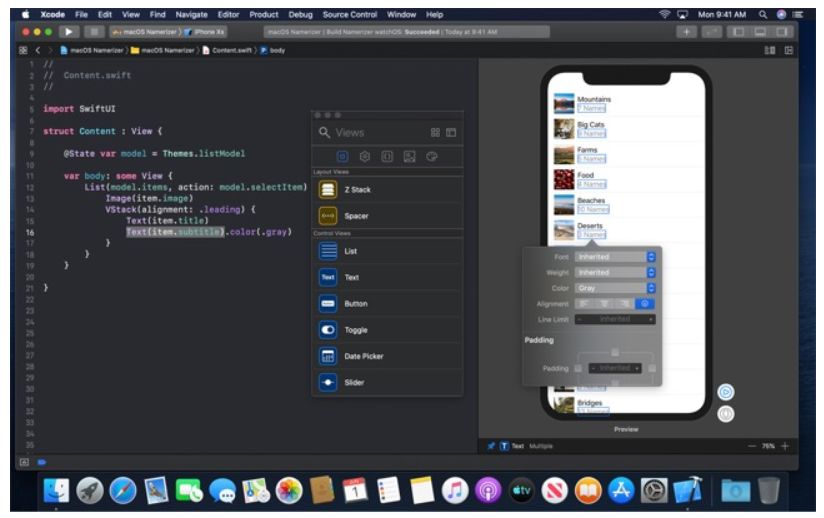Open the Media image library tab

pyautogui.click(x=409, y=157)
